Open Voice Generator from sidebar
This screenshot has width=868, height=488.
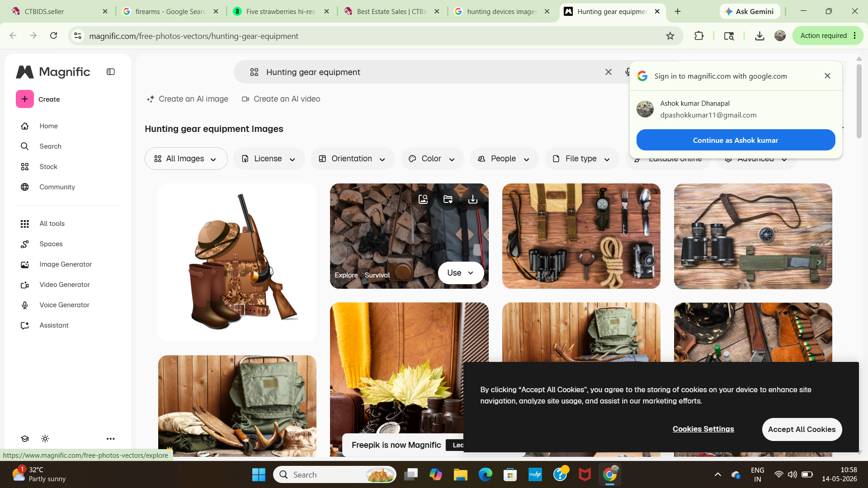64,305
